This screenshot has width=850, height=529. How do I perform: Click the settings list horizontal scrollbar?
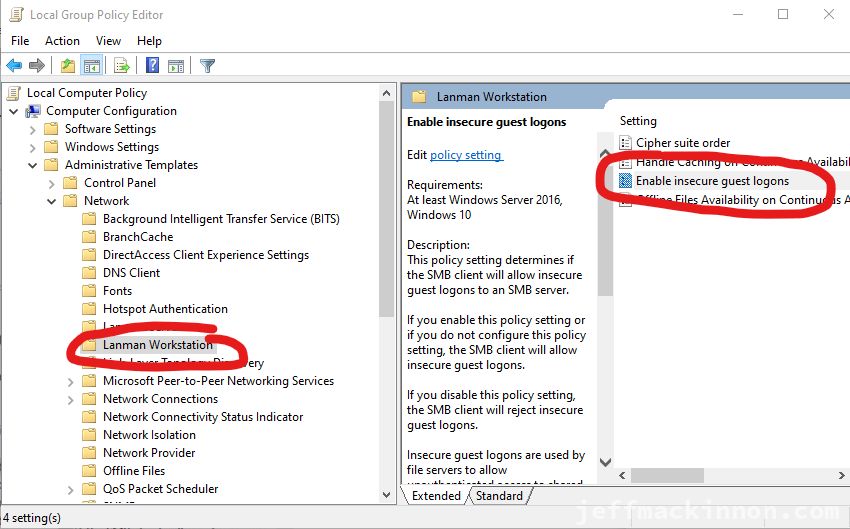pyautogui.click(x=700, y=475)
